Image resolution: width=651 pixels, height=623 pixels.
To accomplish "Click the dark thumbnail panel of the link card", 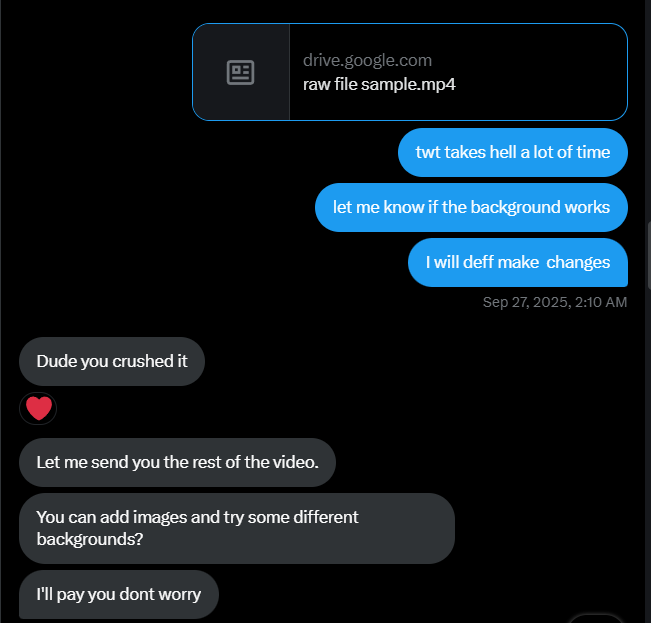I will click(241, 72).
